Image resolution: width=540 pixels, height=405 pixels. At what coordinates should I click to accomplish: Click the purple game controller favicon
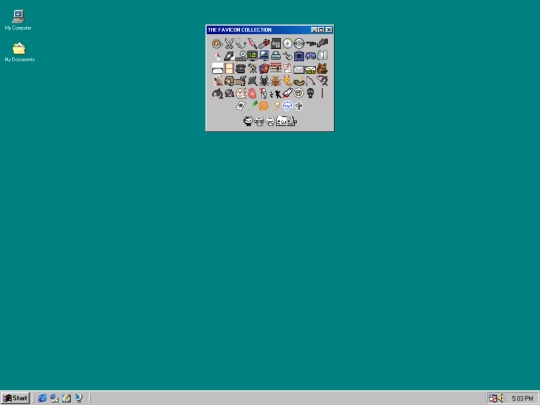311,56
